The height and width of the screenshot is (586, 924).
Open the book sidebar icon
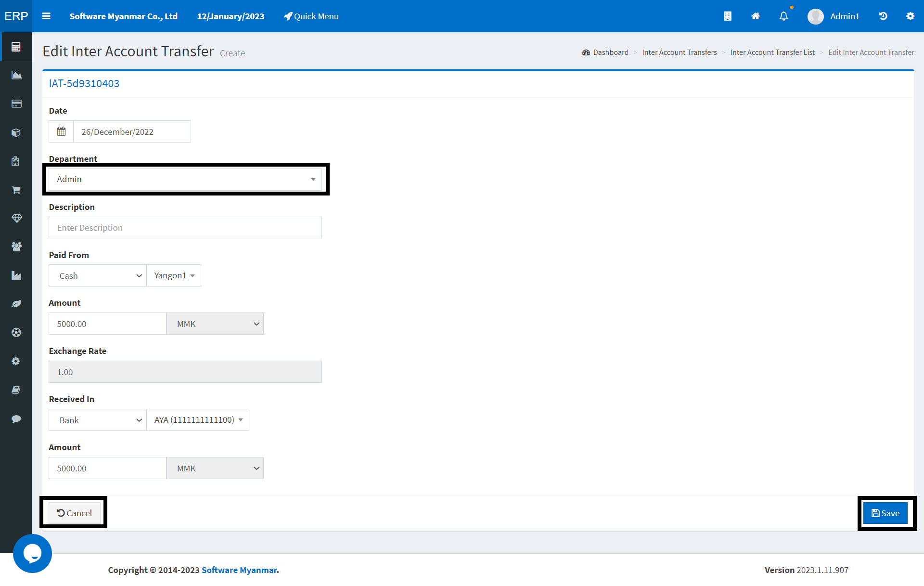[x=16, y=390]
